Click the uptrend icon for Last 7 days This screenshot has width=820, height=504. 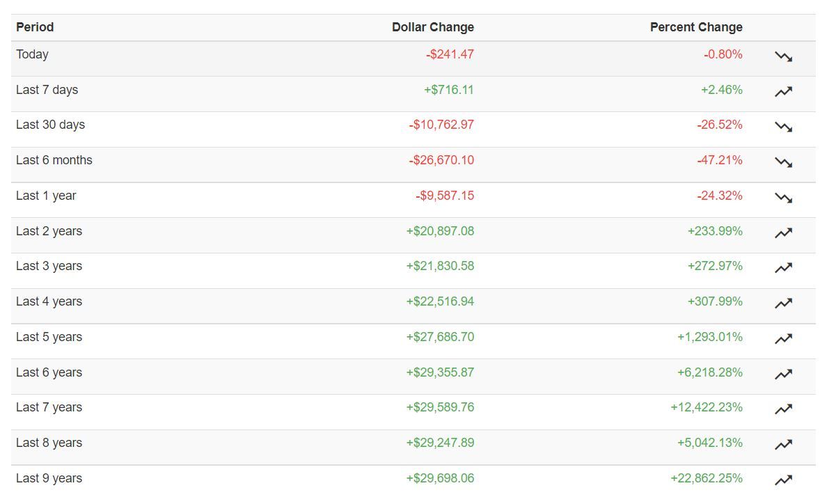coord(783,91)
